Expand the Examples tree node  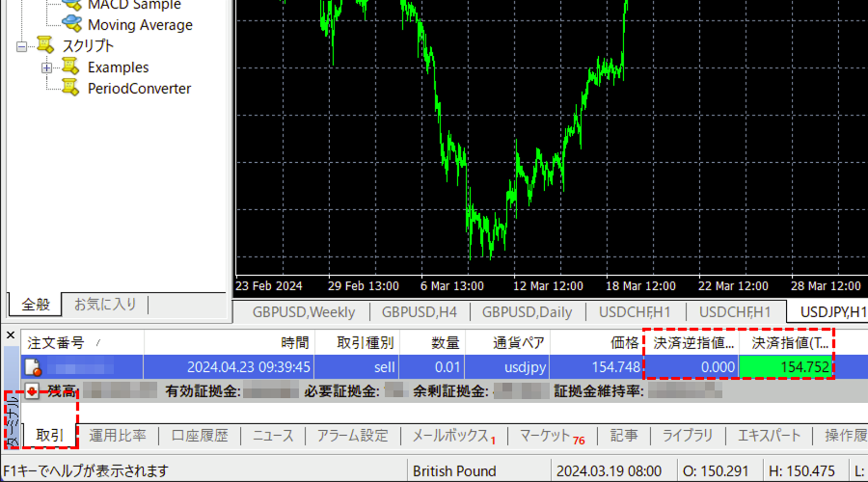click(x=46, y=67)
